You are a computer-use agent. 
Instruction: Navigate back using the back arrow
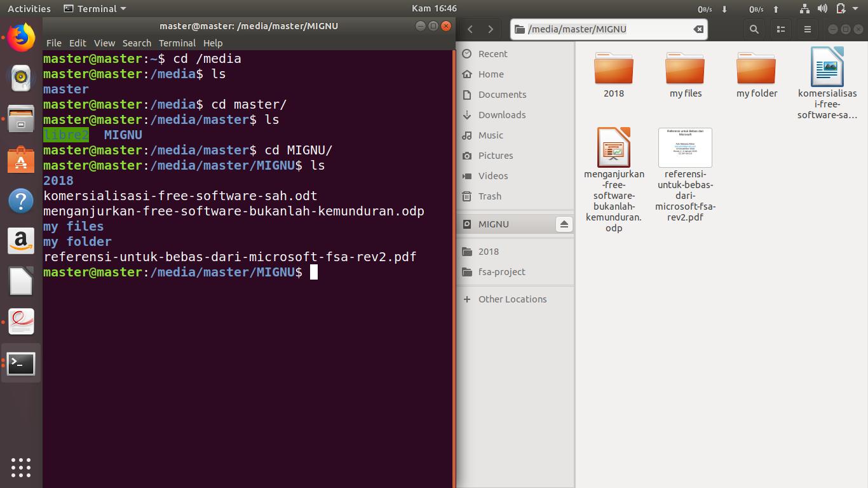click(470, 29)
